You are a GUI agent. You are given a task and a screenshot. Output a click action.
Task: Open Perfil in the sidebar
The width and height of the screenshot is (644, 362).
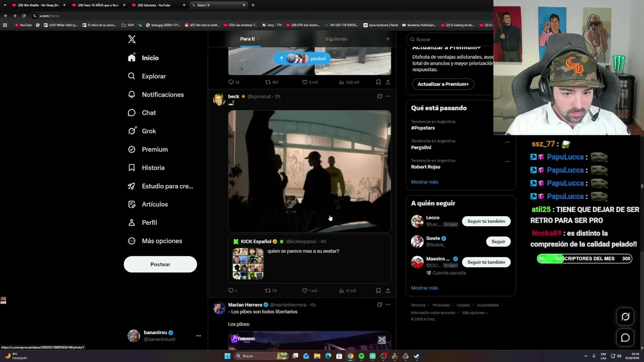[x=142, y=223]
